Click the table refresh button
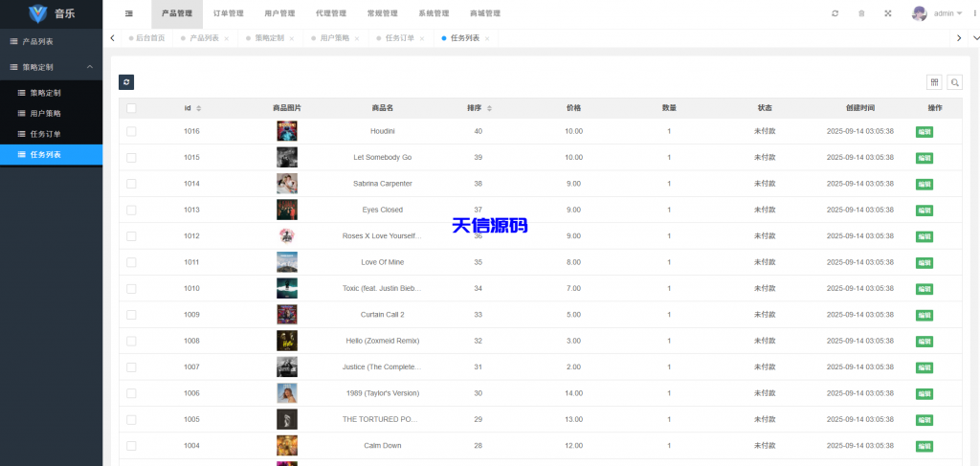This screenshot has width=980, height=466. pos(126,82)
